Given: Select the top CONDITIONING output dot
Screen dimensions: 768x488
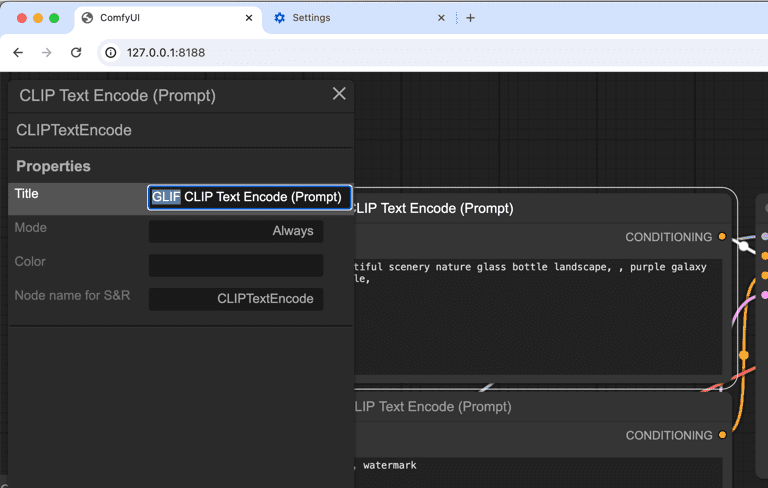Looking at the screenshot, I should 722,237.
